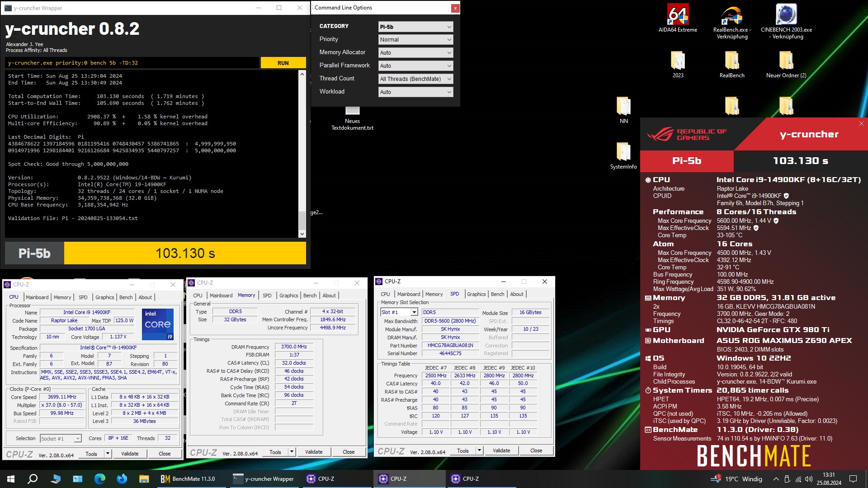Screen dimensions: 868x488
Task: Close the BenchMate y-cruncher result panel
Action: [861, 124]
